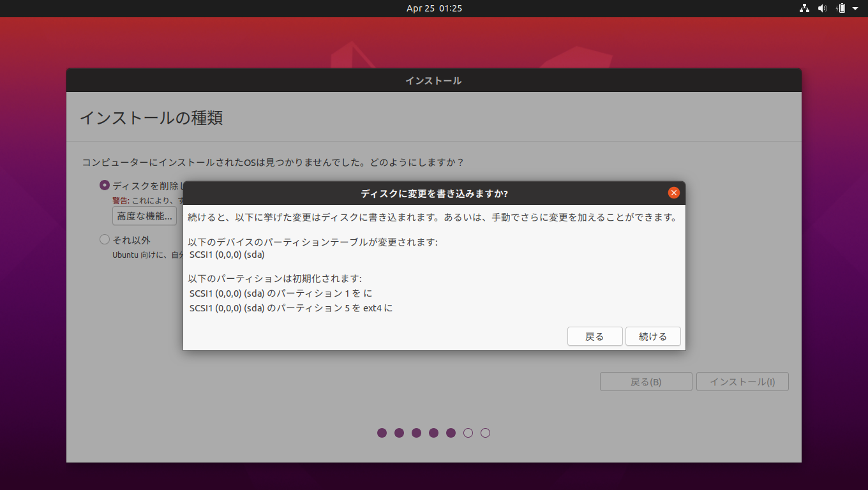Click the インストール(I) button
868x490 pixels.
point(742,382)
